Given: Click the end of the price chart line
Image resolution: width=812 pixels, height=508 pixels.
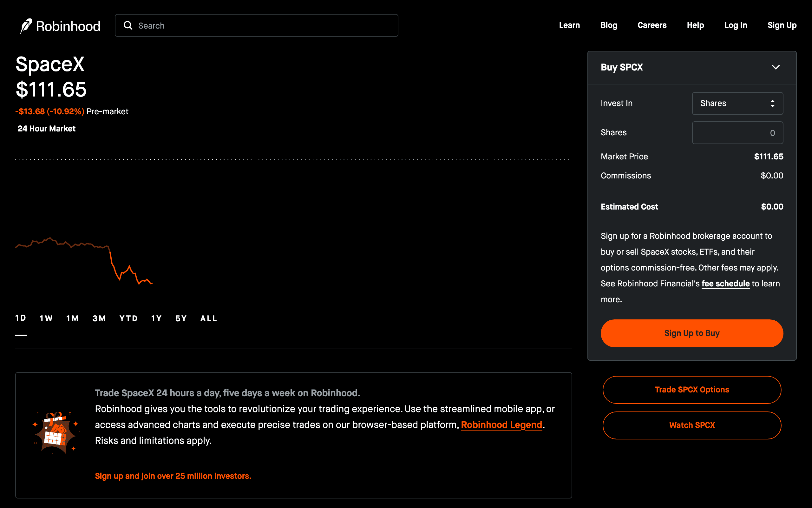Looking at the screenshot, I should (x=152, y=283).
